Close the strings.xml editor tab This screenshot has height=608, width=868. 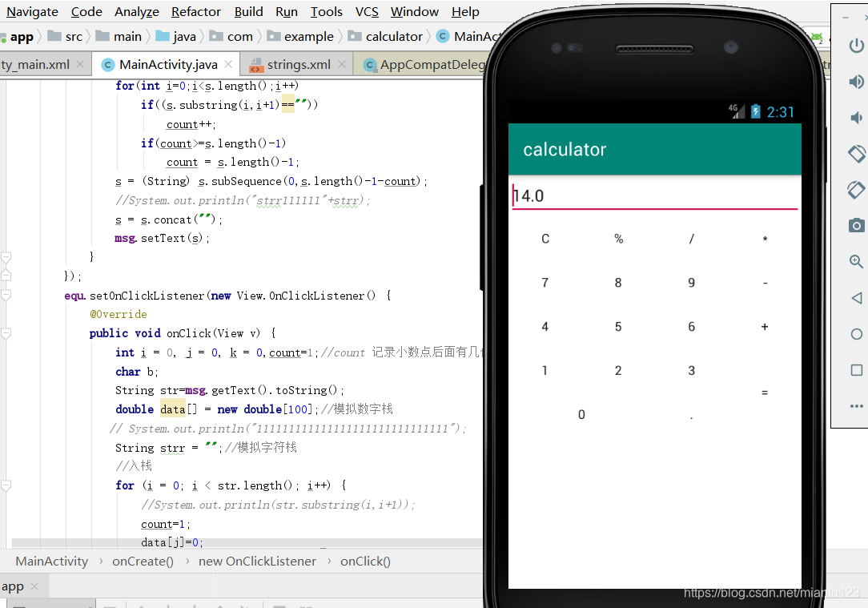click(342, 64)
